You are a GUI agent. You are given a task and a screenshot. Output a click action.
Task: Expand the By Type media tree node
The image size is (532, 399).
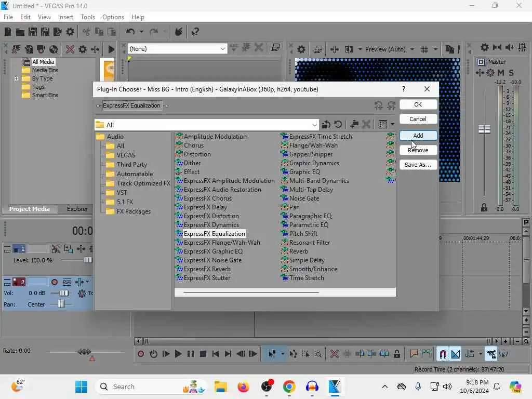(16, 79)
